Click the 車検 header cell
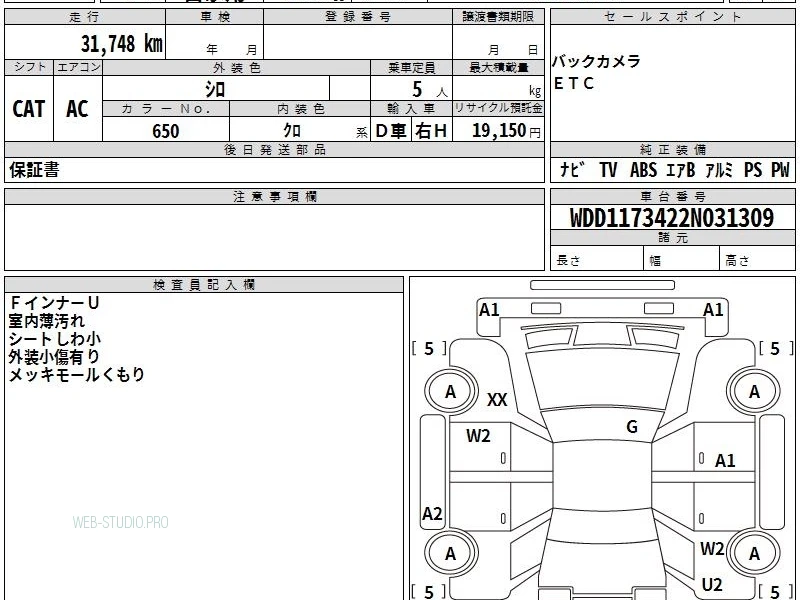The height and width of the screenshot is (600, 800). coord(215,17)
